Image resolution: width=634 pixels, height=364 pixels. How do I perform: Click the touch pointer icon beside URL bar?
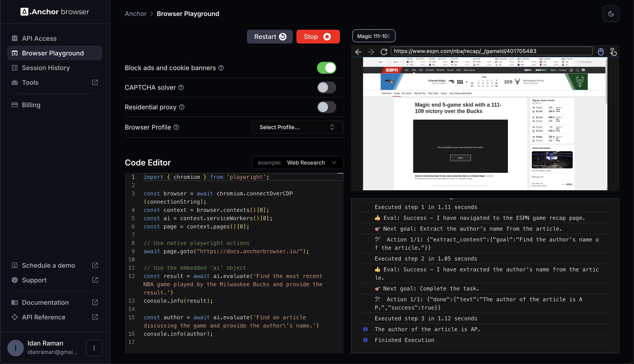[613, 52]
